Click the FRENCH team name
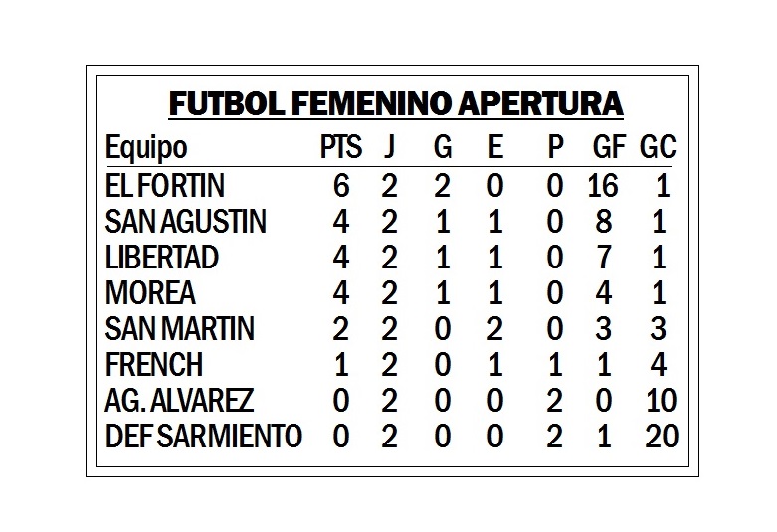Viewport: 777px width, 532px height. pyautogui.click(x=153, y=365)
